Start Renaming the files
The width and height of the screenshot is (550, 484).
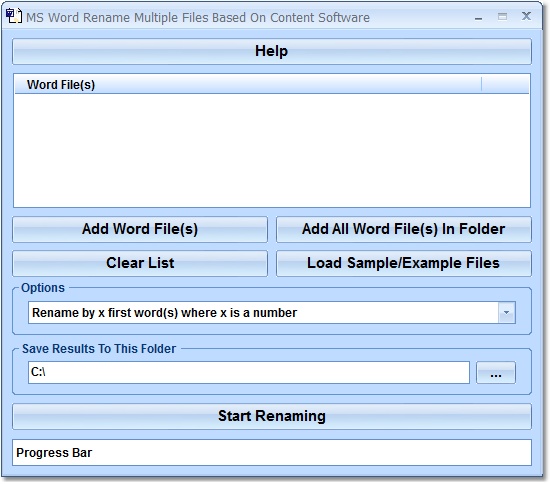coord(272,416)
